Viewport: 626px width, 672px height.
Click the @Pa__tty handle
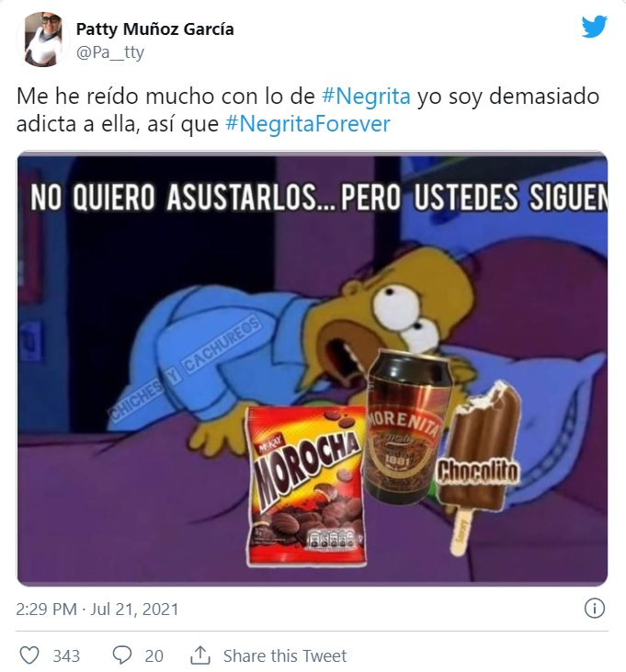click(110, 52)
